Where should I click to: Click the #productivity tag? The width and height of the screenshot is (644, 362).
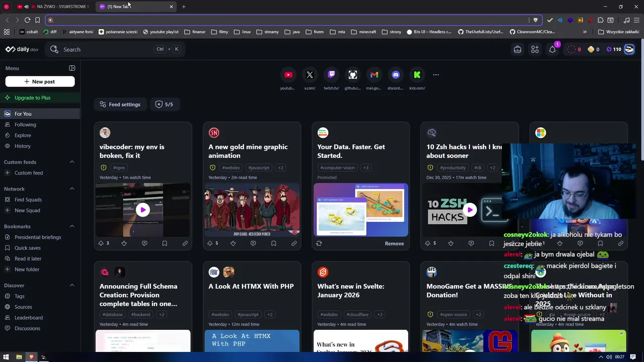coord(453,167)
